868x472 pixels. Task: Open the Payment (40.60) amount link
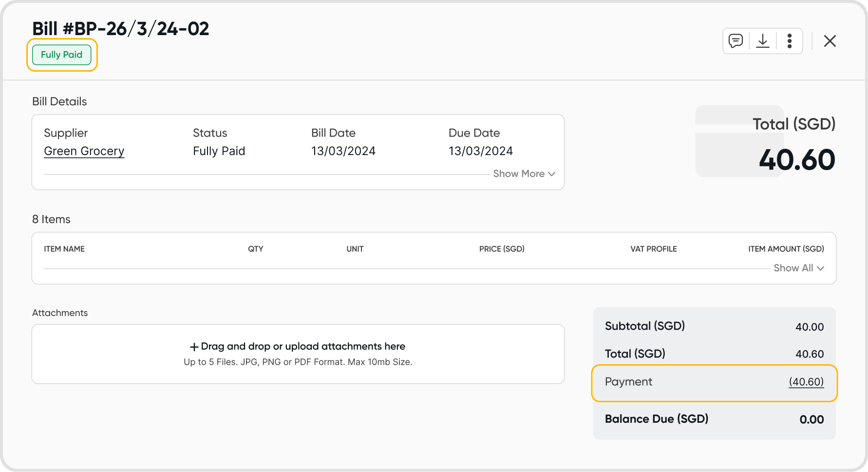point(806,382)
